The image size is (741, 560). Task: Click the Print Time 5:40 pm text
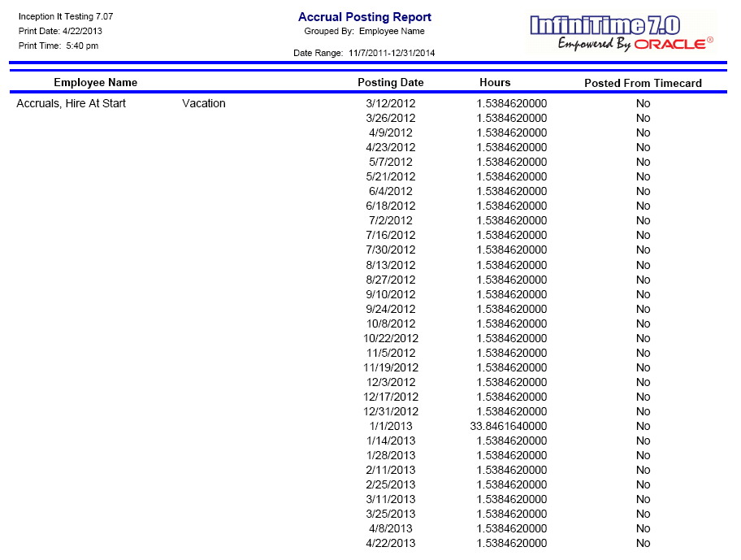point(58,46)
